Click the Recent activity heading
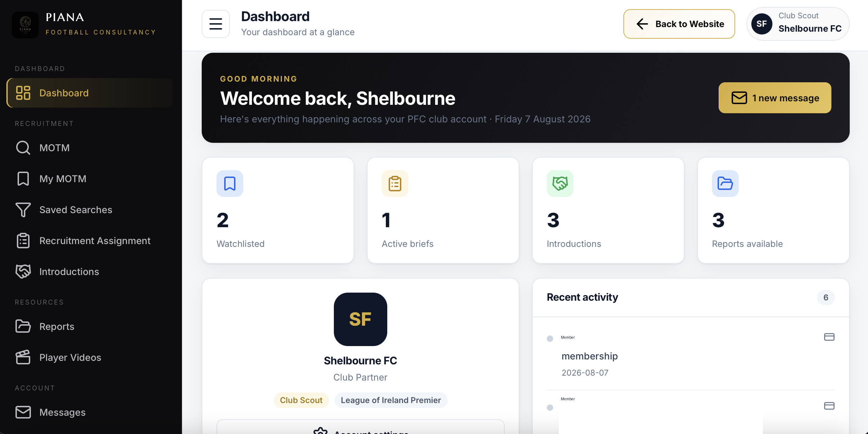The image size is (868, 434). (x=582, y=297)
